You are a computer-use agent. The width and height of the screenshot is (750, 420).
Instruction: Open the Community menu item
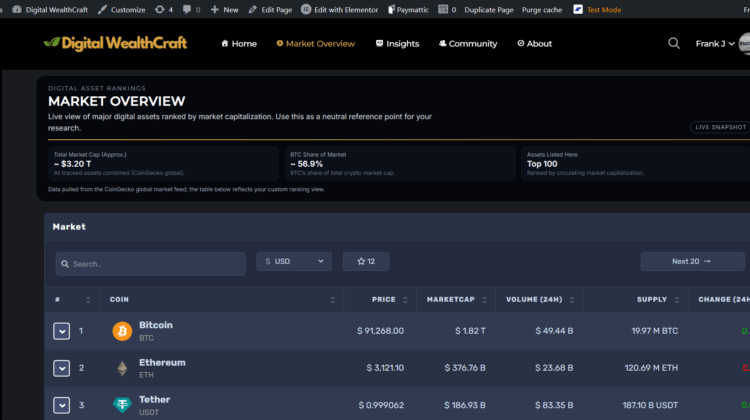click(x=467, y=43)
